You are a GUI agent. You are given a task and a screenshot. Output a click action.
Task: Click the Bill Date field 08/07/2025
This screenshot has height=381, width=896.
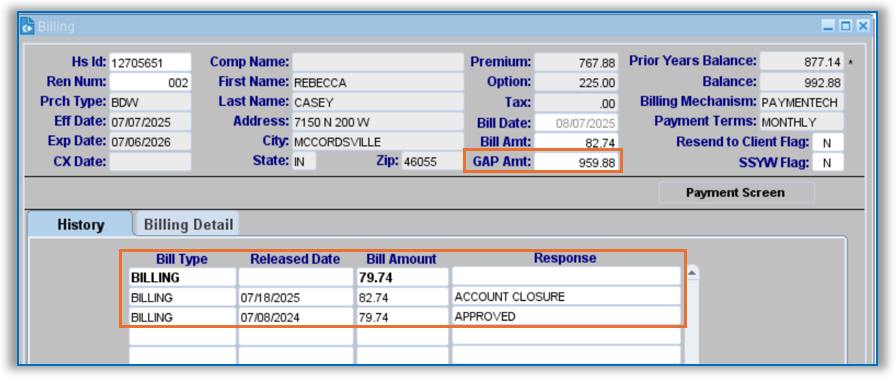576,123
